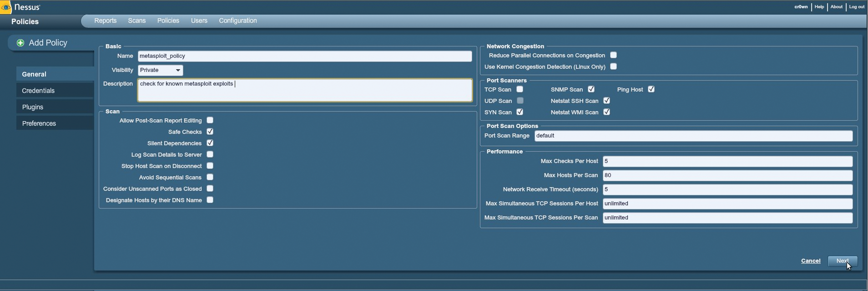This screenshot has width=868, height=291.
Task: Enable Avoid Sequential Scans option
Action: (210, 177)
